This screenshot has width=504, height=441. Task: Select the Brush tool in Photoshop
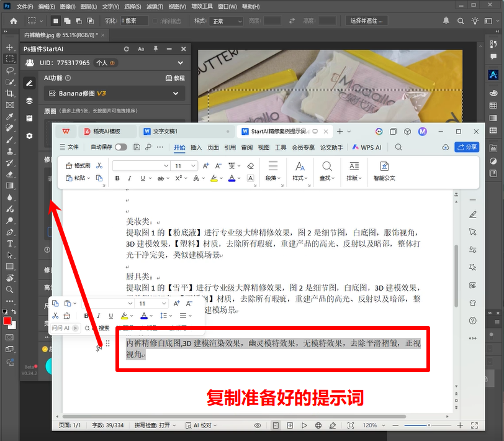[10, 140]
